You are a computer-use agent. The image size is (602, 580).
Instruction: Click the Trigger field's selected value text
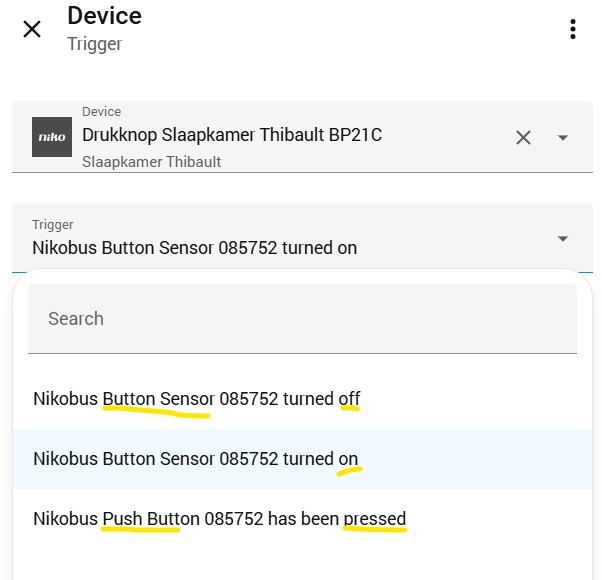coord(194,247)
